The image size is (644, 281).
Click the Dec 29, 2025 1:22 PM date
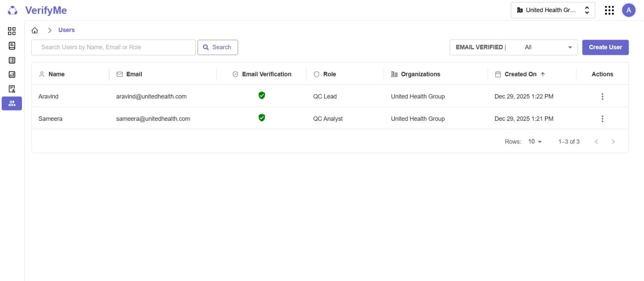[x=524, y=96]
